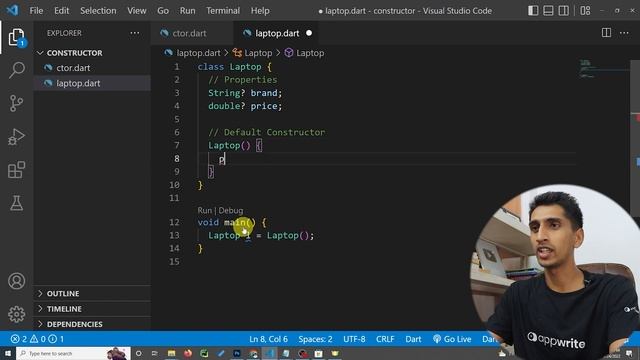
Task: Open the Selection menu
Action: click(98, 11)
